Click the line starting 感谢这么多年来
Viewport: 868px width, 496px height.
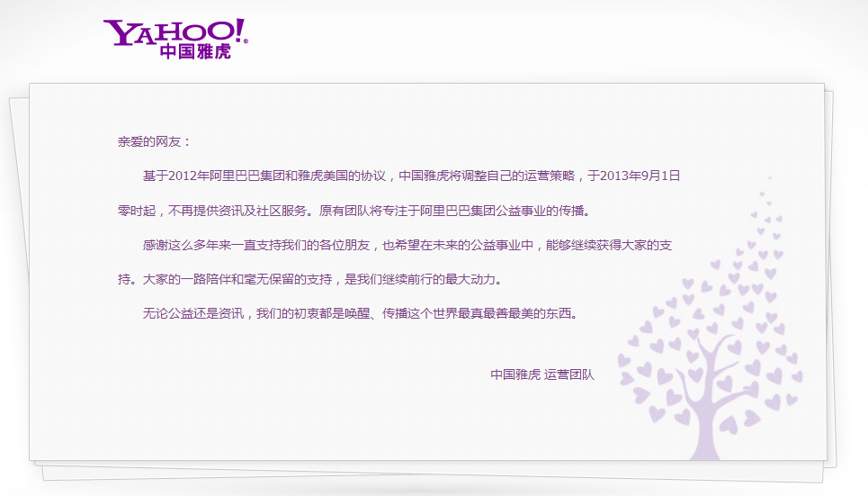point(407,245)
